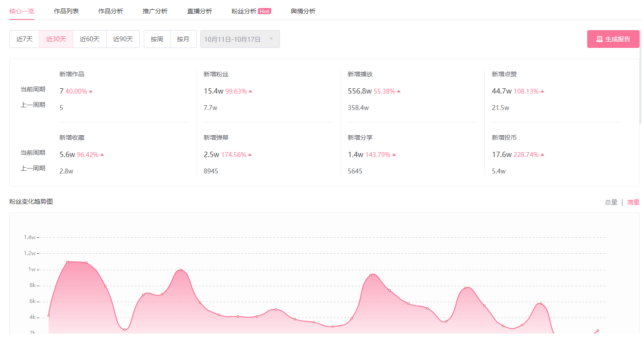Click the highest peak point on fan chart

67,262
